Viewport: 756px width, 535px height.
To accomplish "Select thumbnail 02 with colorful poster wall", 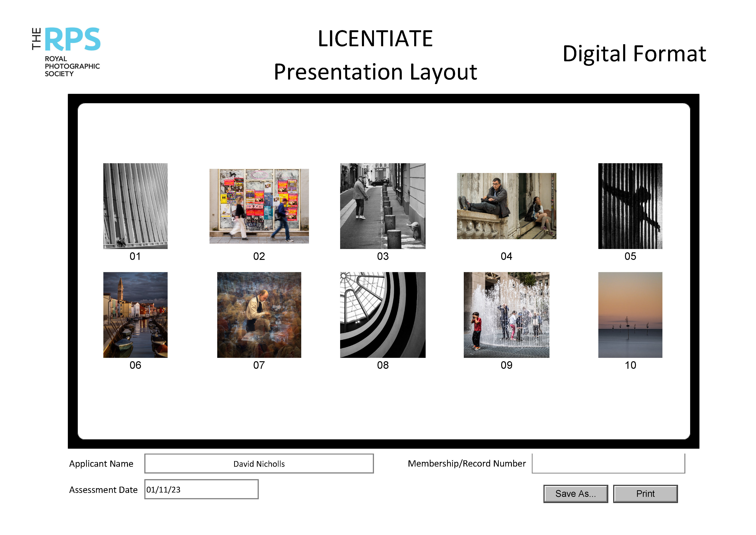I will (259, 206).
